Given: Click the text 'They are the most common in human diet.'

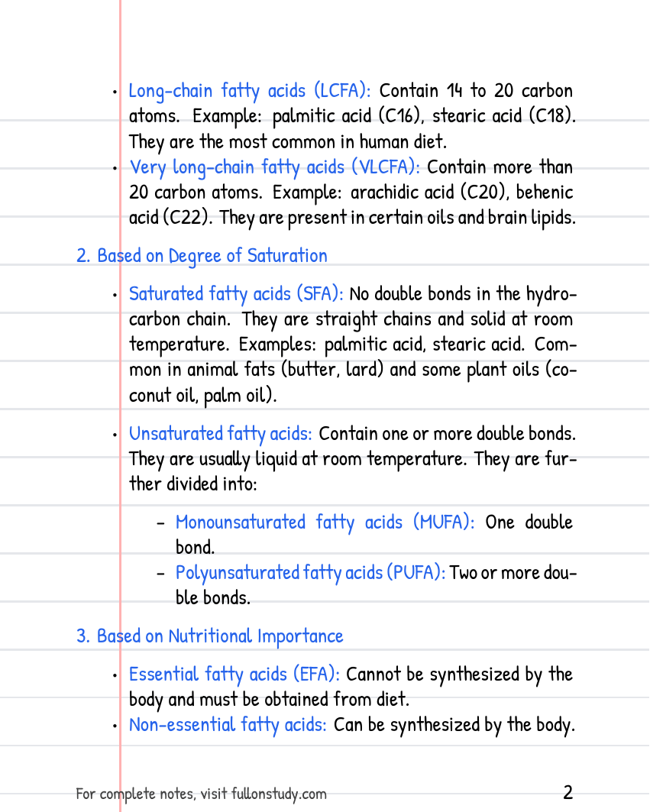Looking at the screenshot, I should pos(287,142).
